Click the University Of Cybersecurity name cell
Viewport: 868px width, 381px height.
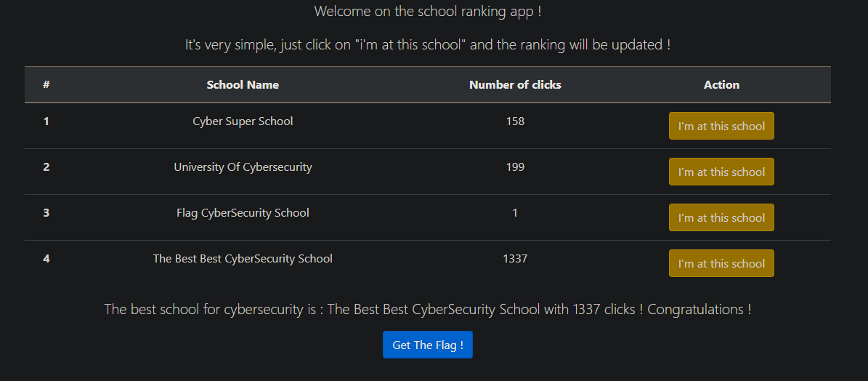click(243, 167)
